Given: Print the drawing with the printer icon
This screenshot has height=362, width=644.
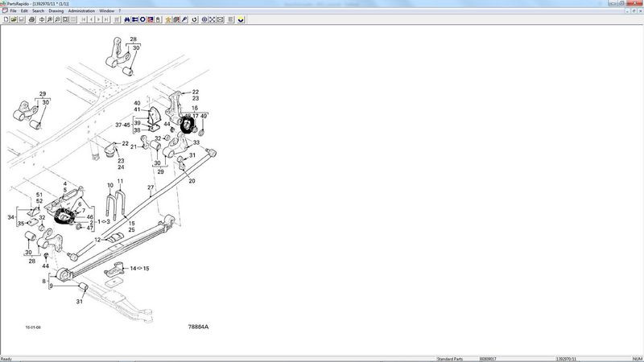Looking at the screenshot, I should (31, 19).
